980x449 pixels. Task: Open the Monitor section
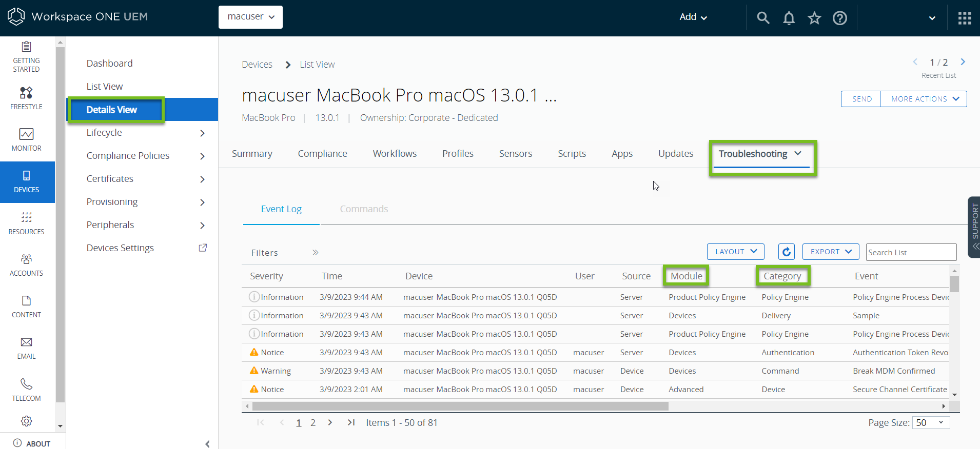click(x=27, y=140)
